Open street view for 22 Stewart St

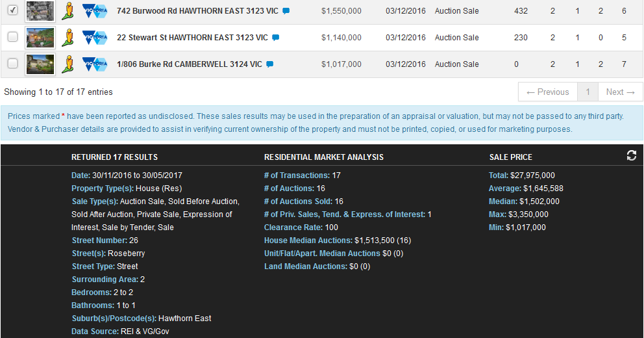tap(68, 38)
